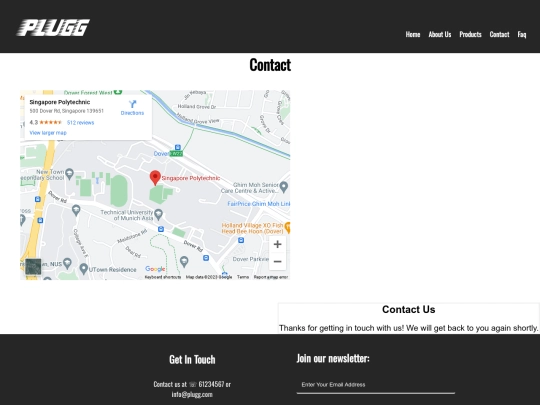Click the info@plugg.com email text
This screenshot has height=405, width=540.
pos(192,394)
